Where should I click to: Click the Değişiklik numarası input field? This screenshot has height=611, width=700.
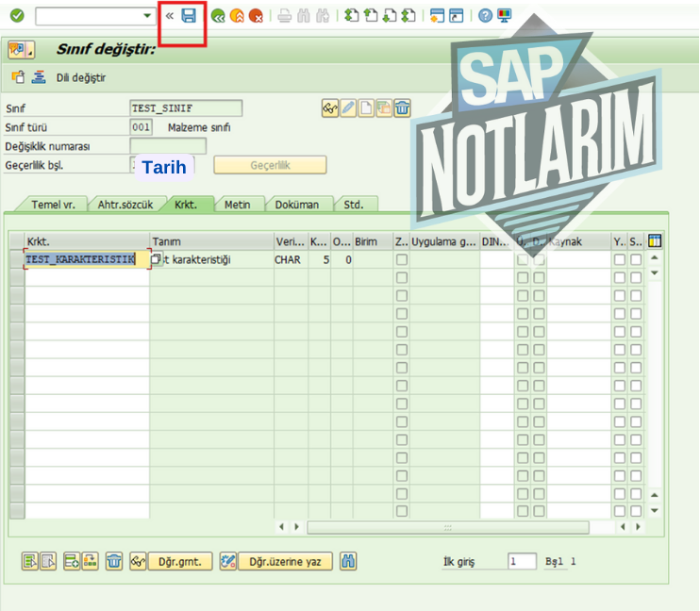(x=168, y=146)
